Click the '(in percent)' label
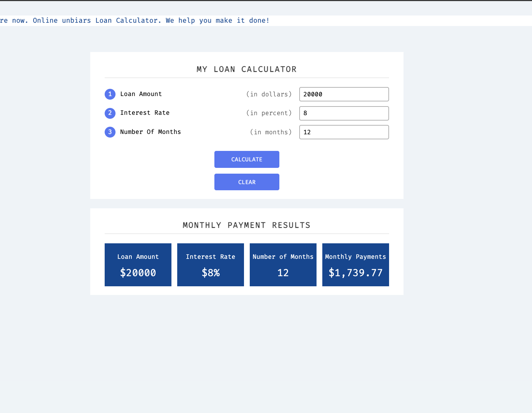 point(269,113)
